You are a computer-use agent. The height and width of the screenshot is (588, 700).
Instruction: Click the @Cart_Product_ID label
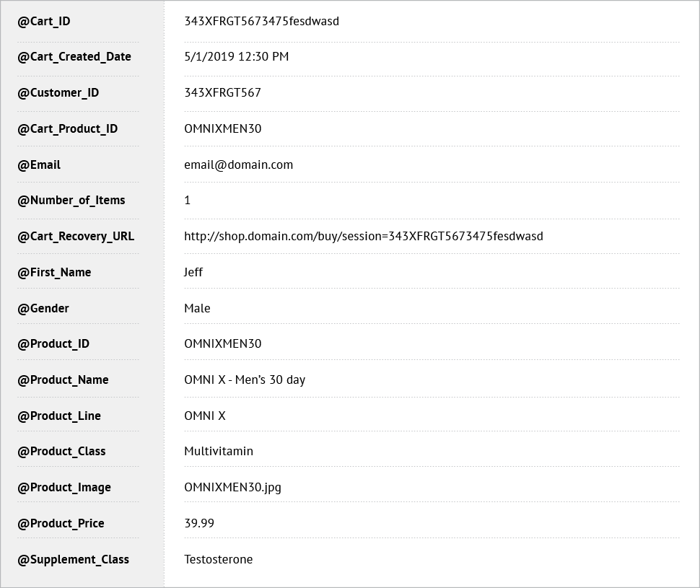(67, 129)
